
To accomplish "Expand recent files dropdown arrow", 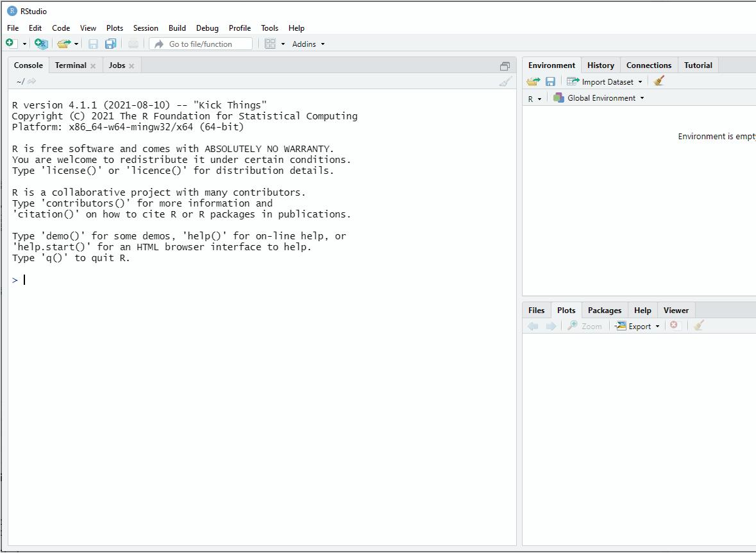I will [76, 44].
